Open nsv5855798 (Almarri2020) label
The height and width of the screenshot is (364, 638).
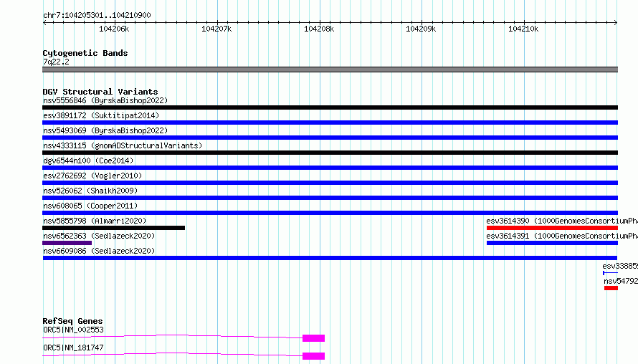coord(95,221)
